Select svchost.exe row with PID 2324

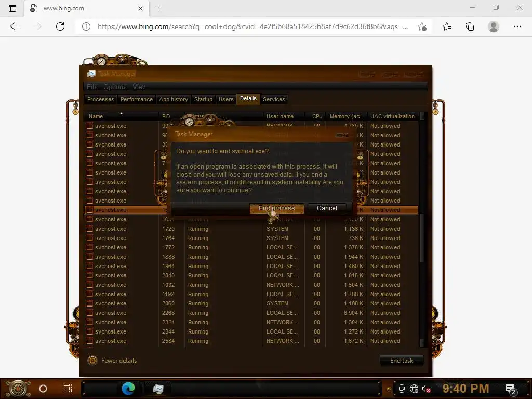click(x=251, y=322)
